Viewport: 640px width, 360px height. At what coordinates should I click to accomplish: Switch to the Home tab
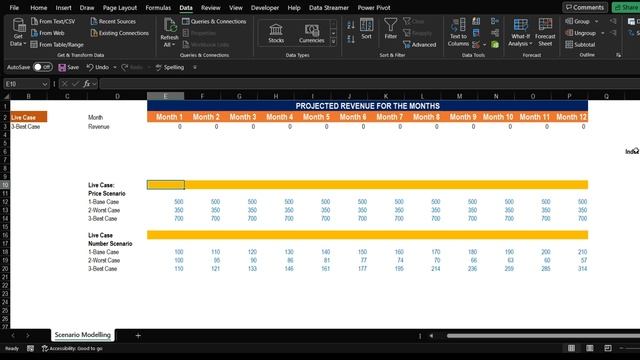(38, 8)
